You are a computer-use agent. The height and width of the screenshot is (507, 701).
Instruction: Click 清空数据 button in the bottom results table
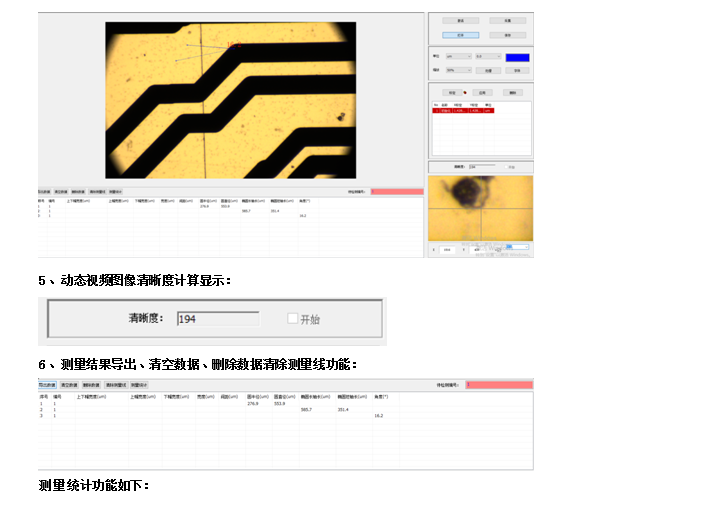(69, 384)
